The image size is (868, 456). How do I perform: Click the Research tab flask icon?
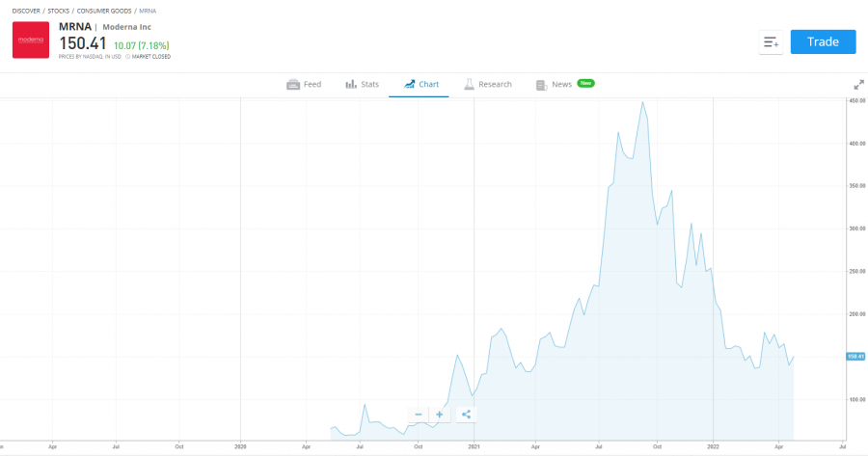(469, 84)
